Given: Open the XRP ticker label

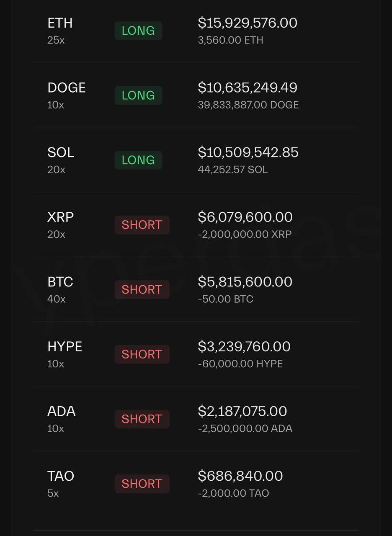Looking at the screenshot, I should (61, 217).
